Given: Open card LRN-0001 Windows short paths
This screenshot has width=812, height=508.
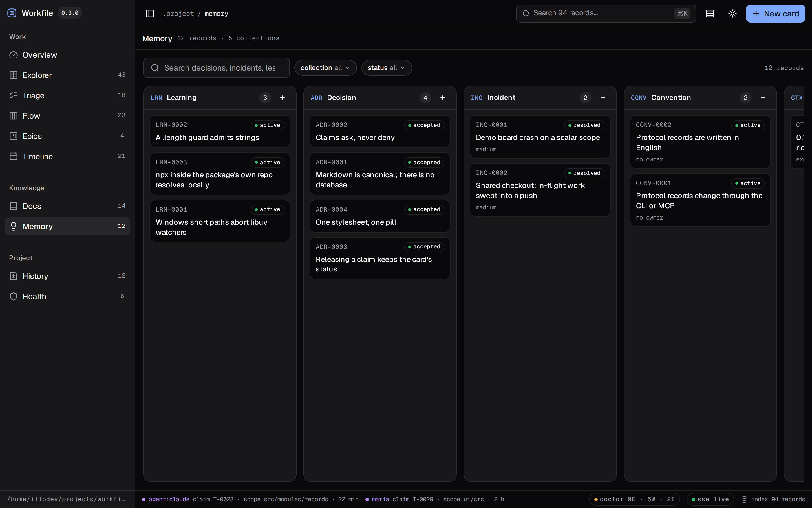Looking at the screenshot, I should tap(220, 221).
